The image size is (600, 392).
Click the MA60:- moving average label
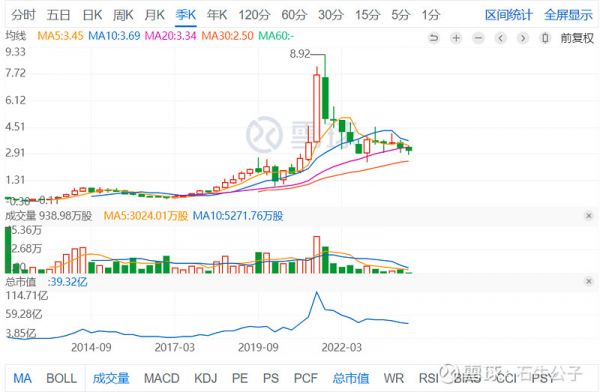[x=276, y=36]
